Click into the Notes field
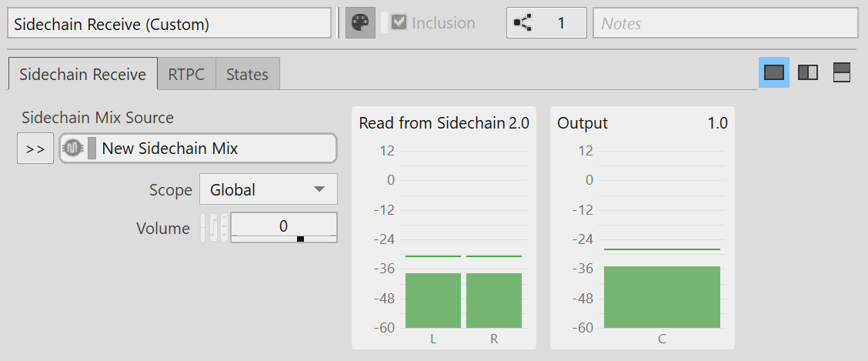The width and height of the screenshot is (868, 361). (725, 23)
